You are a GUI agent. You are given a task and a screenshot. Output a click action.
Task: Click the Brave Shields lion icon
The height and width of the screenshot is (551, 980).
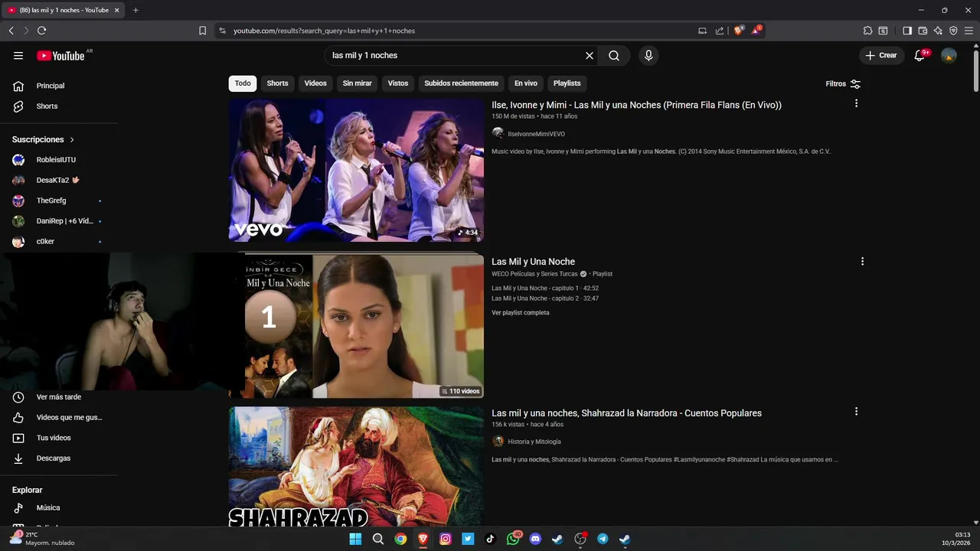[x=738, y=31]
